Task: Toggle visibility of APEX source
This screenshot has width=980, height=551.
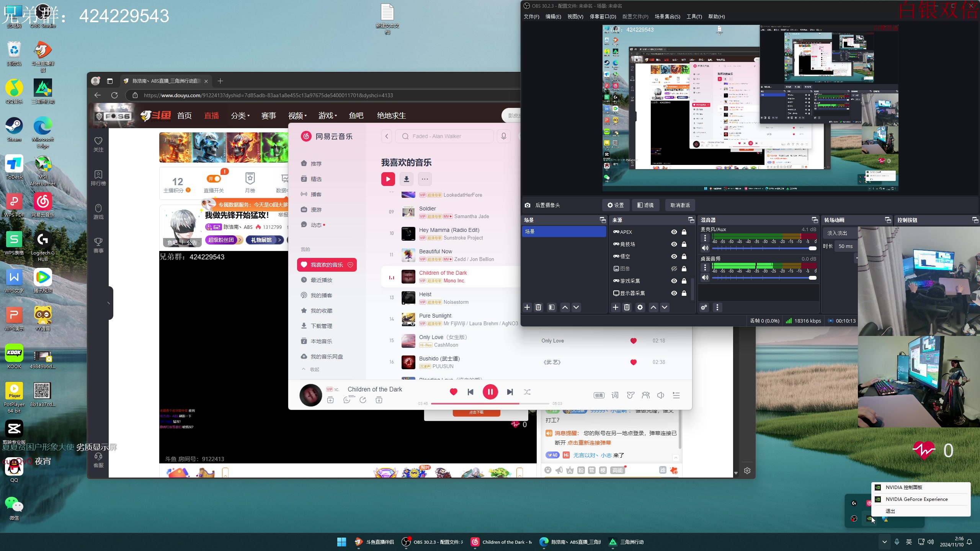Action: click(674, 232)
